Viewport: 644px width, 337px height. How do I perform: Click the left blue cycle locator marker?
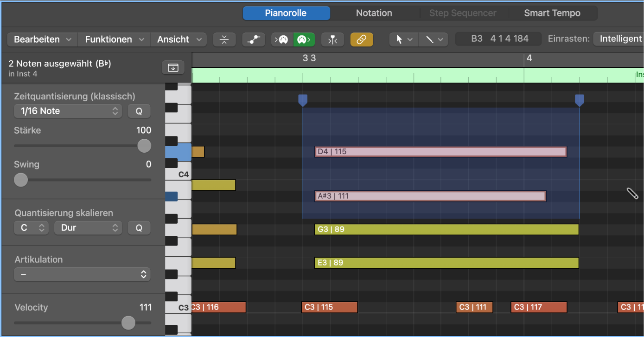point(303,100)
